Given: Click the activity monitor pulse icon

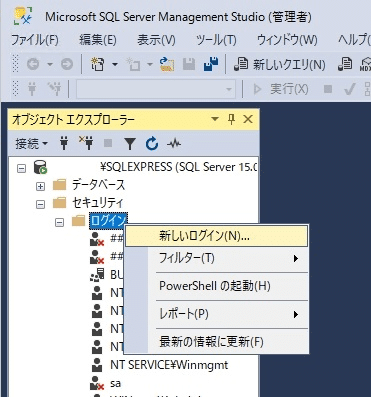Looking at the screenshot, I should (174, 144).
